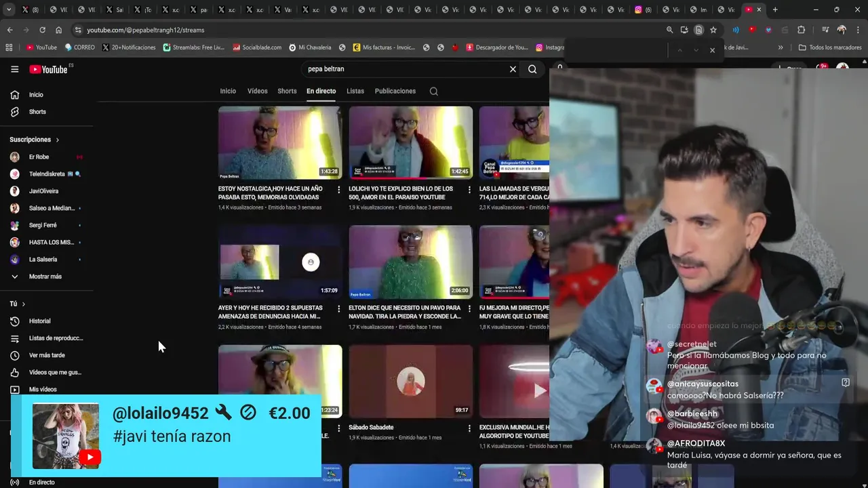Open options for AYER Y HOY video
The width and height of the screenshot is (868, 488).
pos(339,309)
